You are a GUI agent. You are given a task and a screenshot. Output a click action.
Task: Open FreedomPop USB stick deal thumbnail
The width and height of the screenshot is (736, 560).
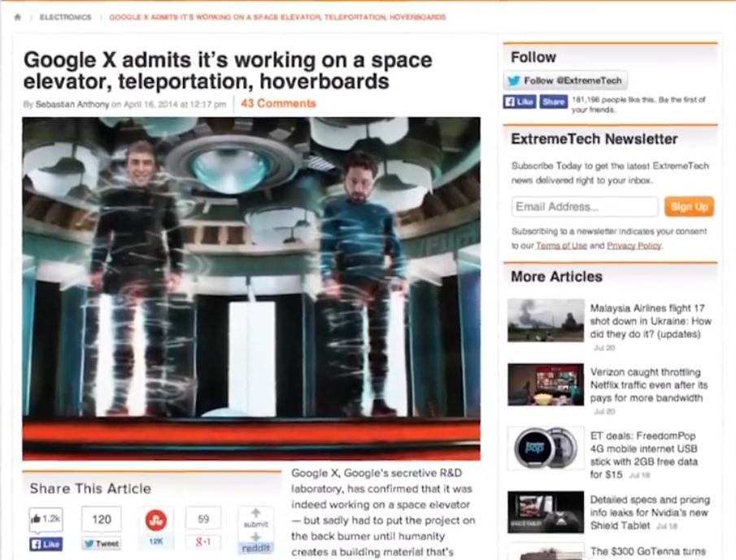coord(546,449)
